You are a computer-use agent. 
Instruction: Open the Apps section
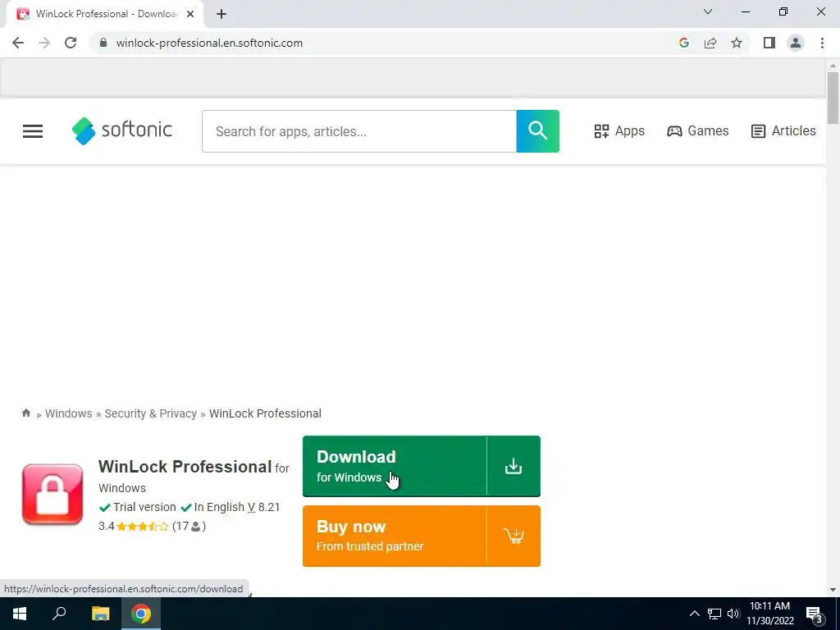[x=619, y=130]
